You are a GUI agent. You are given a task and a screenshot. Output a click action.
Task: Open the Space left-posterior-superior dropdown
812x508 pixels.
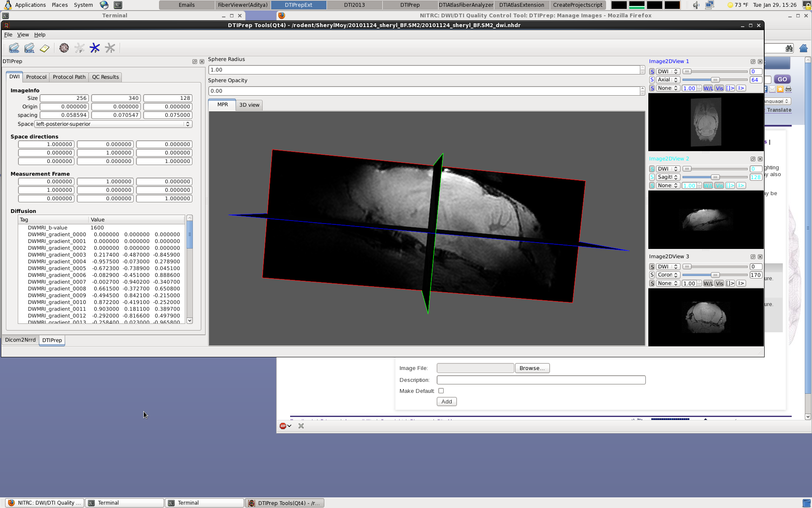(113, 124)
